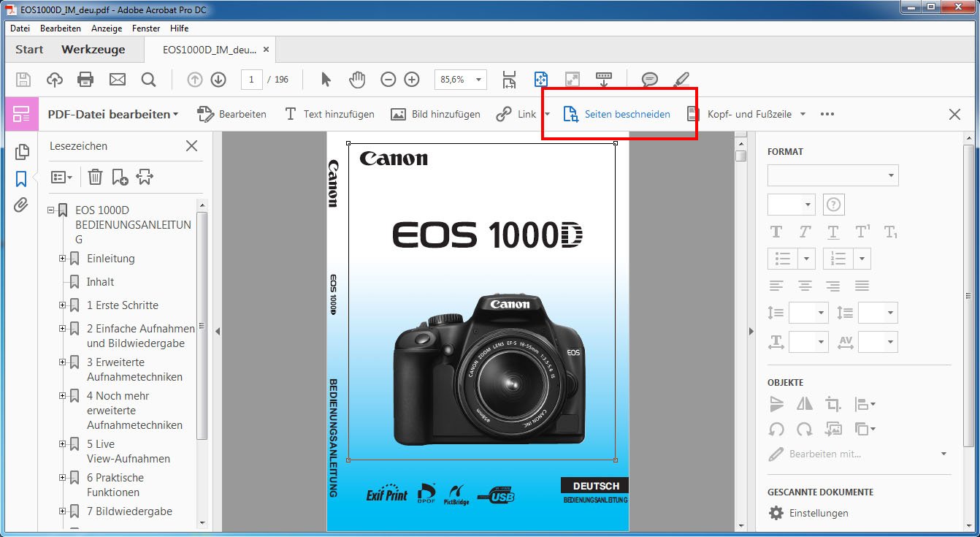Apply italic T text style
The width and height of the screenshot is (980, 537).
point(805,232)
